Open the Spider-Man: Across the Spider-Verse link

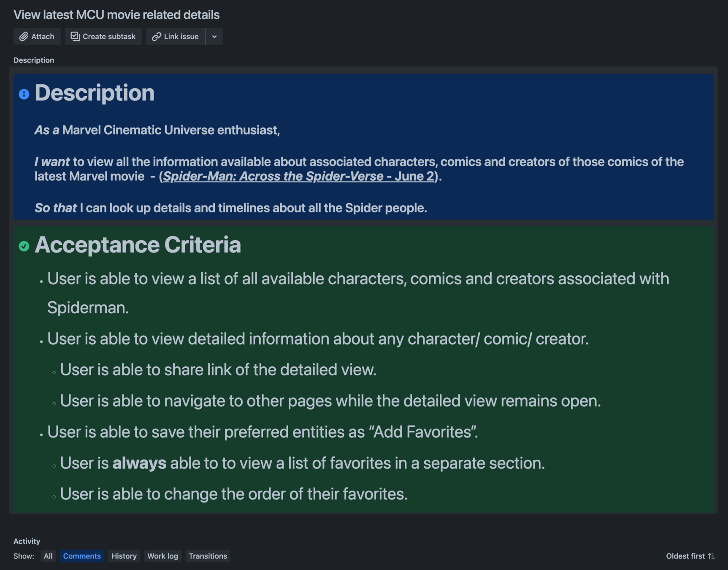click(298, 176)
